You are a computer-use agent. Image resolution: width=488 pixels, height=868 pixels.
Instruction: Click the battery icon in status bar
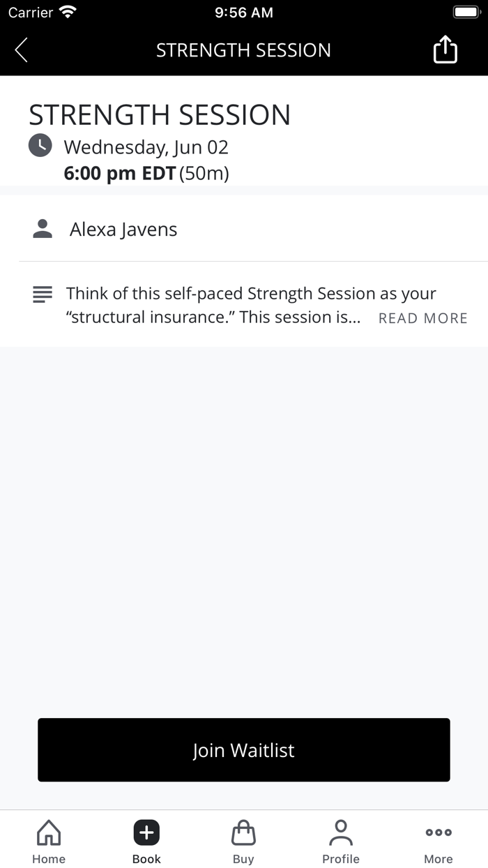pyautogui.click(x=466, y=13)
